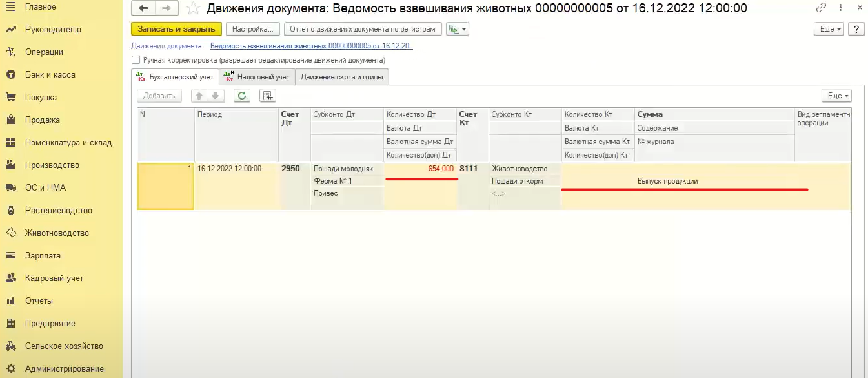Switch to Налоговый учет tab
This screenshot has height=378, width=868.
tap(257, 77)
